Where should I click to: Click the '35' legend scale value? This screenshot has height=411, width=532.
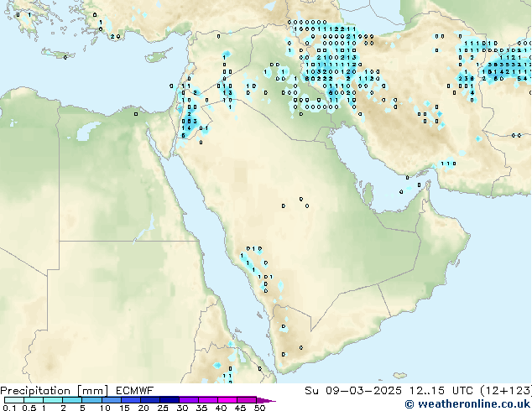(201, 408)
